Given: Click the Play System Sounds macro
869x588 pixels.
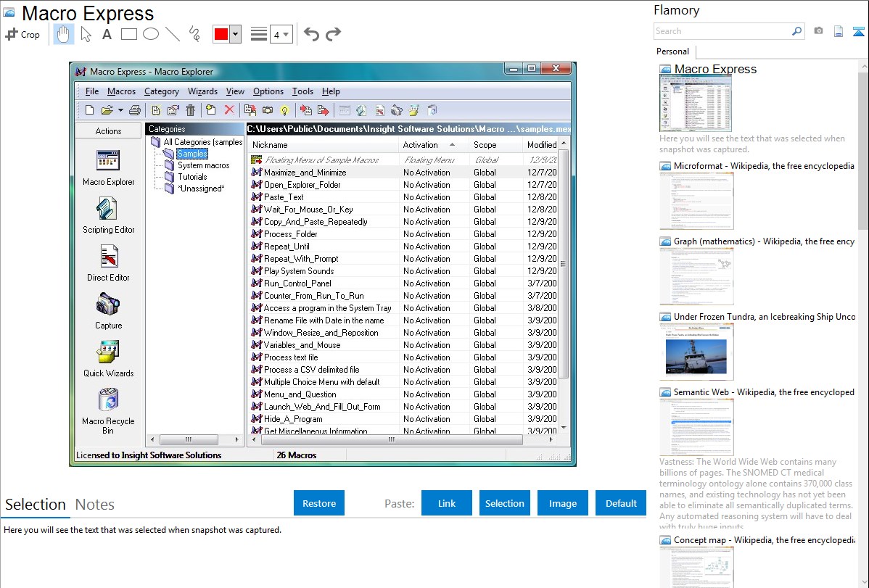Looking at the screenshot, I should pyautogui.click(x=403, y=271).
